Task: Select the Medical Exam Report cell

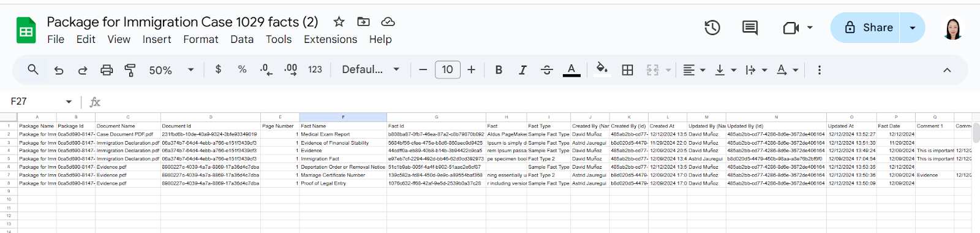Action: [x=343, y=134]
